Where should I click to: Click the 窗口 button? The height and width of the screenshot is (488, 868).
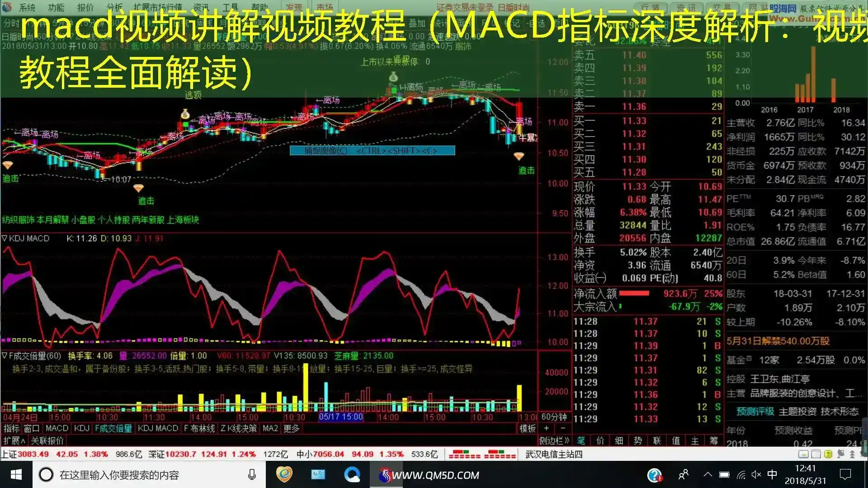(32, 428)
